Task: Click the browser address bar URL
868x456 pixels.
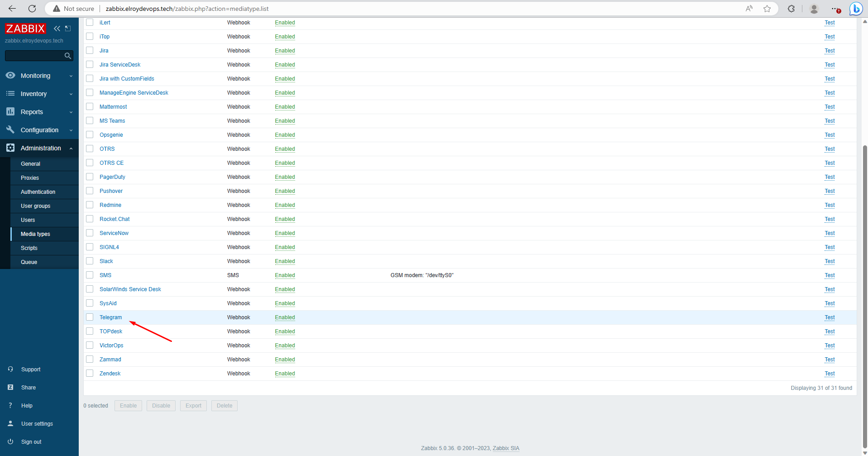Action: tap(187, 9)
